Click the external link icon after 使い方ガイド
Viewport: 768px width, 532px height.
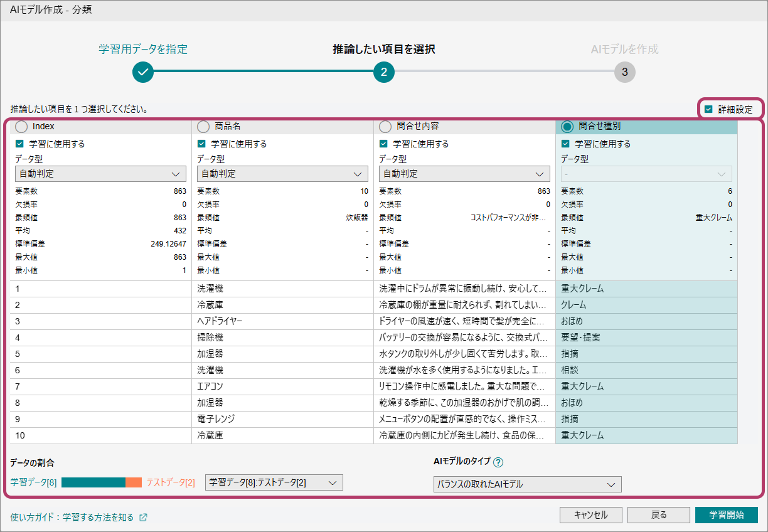(x=143, y=518)
